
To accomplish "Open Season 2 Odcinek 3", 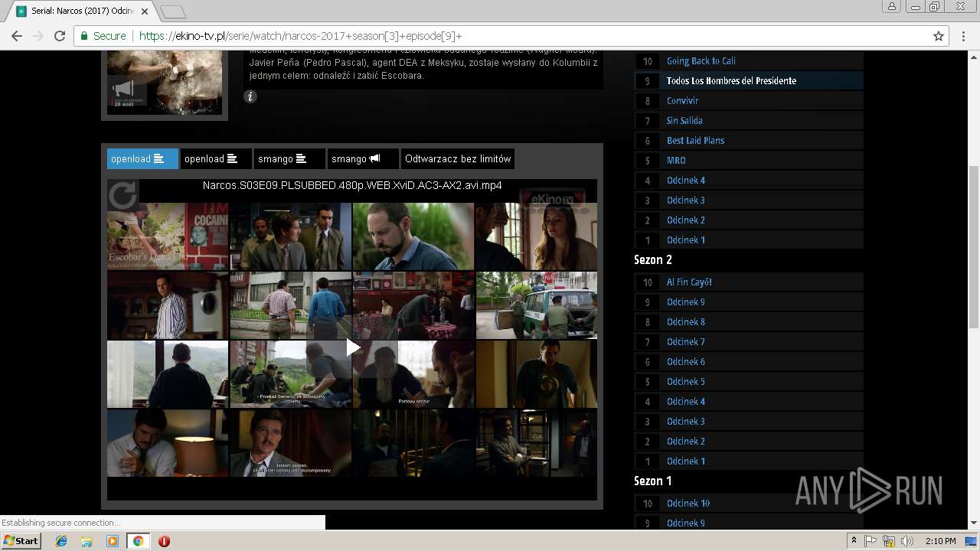I will (x=686, y=421).
